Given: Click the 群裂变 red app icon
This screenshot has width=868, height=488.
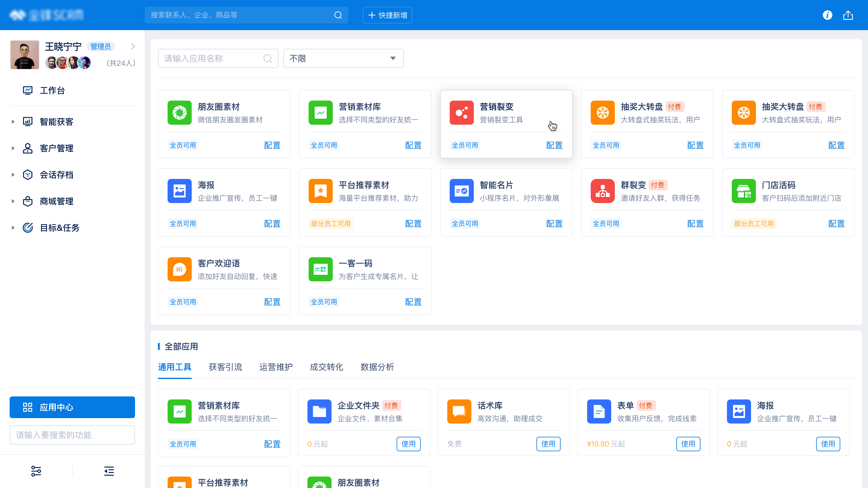Looking at the screenshot, I should tap(602, 191).
